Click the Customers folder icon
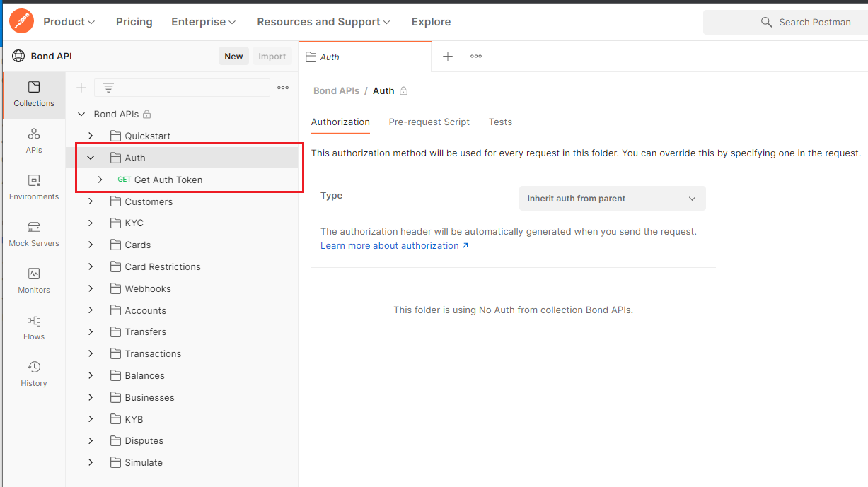 coord(115,201)
